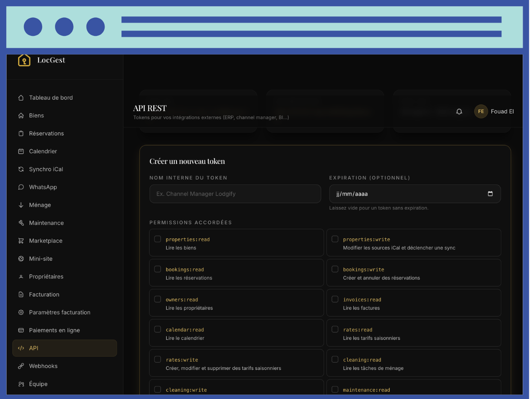This screenshot has height=399, width=532.
Task: Open notifications with the bell icon
Action: click(x=459, y=112)
